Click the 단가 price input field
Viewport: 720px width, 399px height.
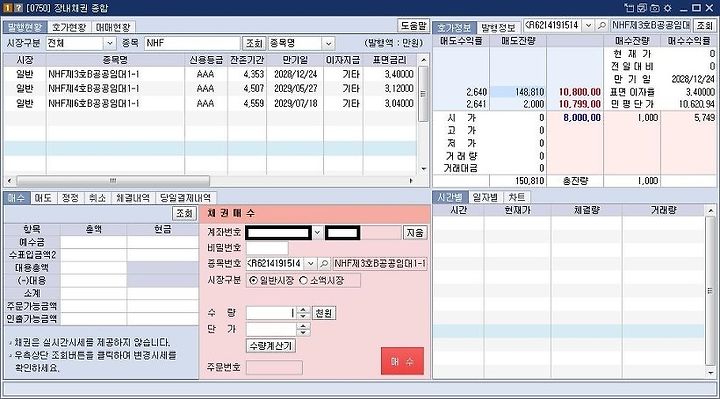click(x=272, y=329)
